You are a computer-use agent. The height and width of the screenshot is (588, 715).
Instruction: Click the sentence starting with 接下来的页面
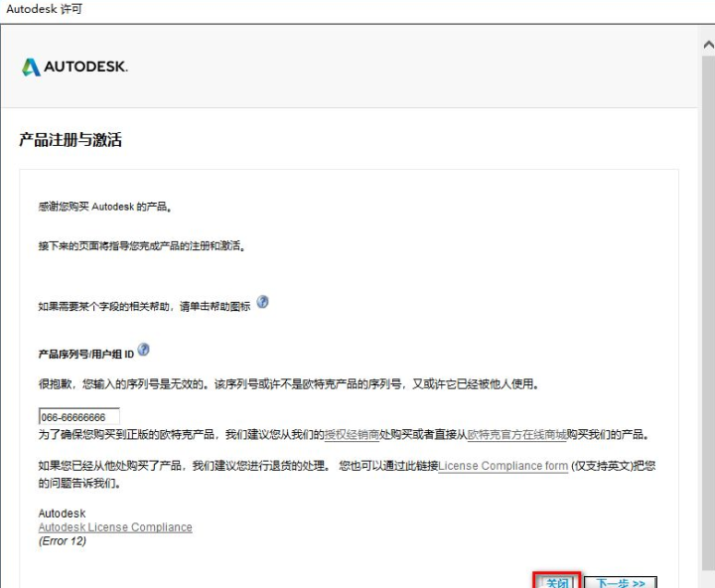pyautogui.click(x=142, y=245)
